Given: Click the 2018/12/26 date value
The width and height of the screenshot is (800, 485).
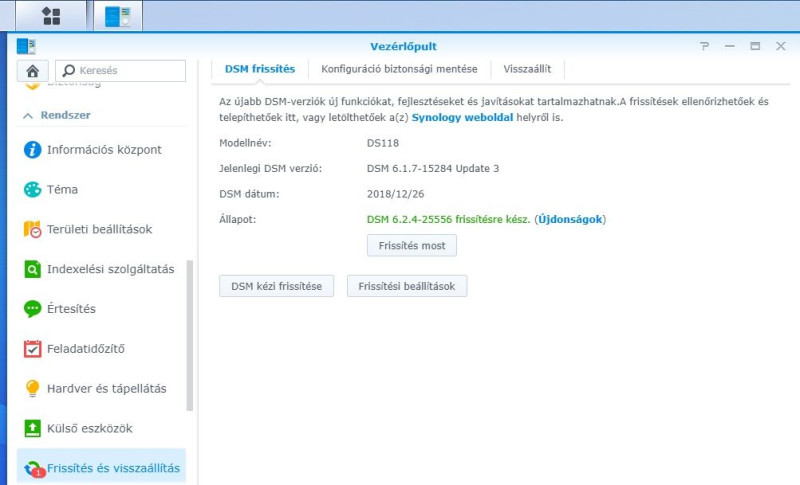Looking at the screenshot, I should pos(395,194).
